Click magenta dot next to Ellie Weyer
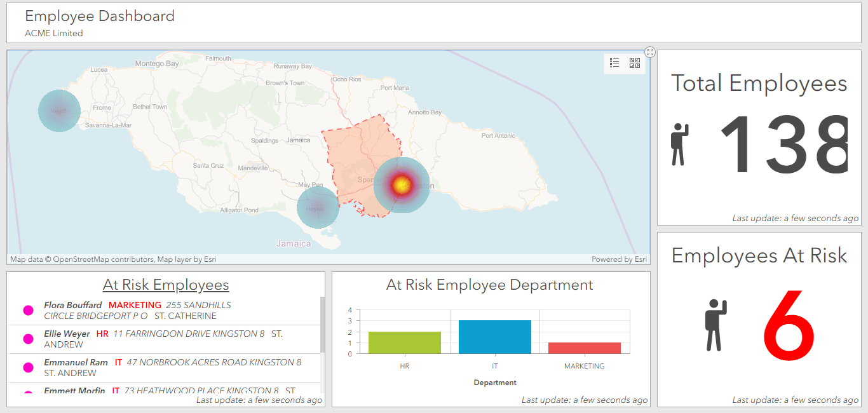 28,339
